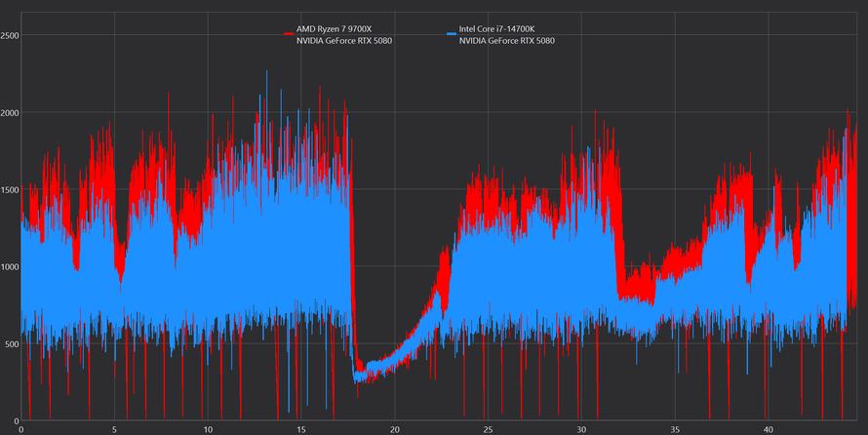The height and width of the screenshot is (435, 868).
Task: Click the 500 label on the vertical axis
Action: point(11,343)
